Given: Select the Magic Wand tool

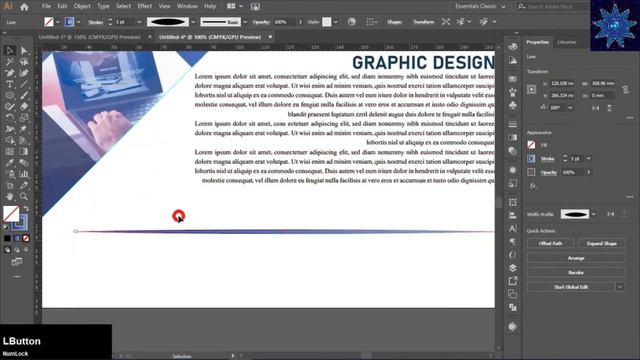Looking at the screenshot, I should (x=10, y=62).
